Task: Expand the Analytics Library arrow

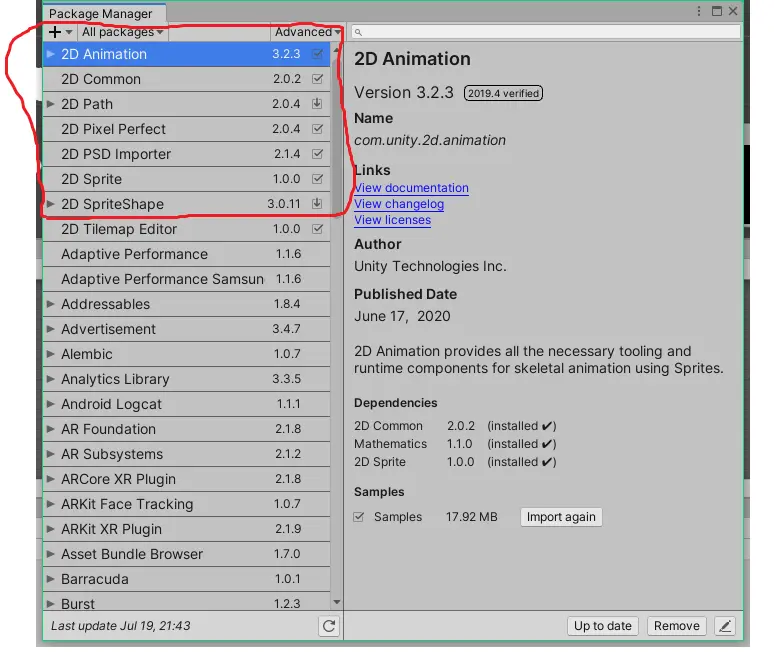Action: pyautogui.click(x=50, y=379)
